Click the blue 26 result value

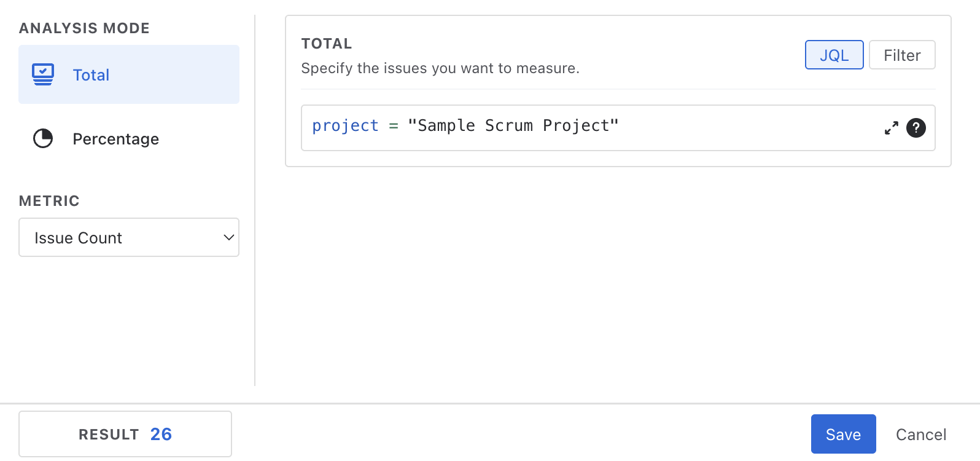click(161, 433)
